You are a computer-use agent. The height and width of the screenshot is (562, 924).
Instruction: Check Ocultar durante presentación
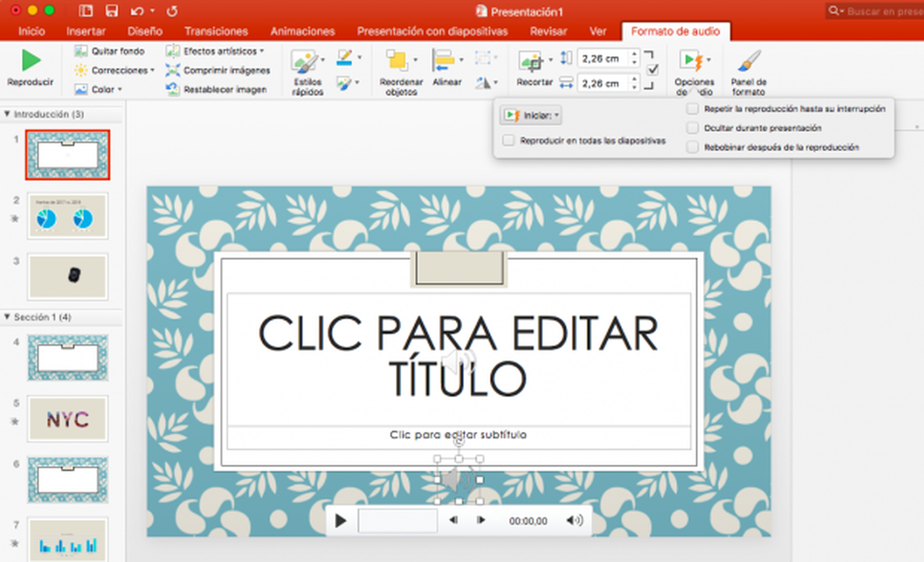pyautogui.click(x=692, y=128)
